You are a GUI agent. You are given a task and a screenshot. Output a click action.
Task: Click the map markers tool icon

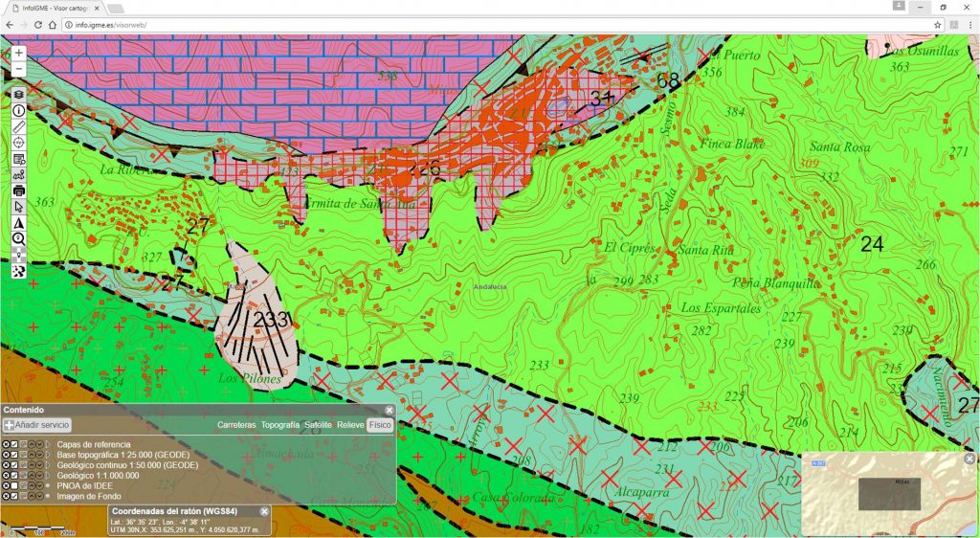[x=19, y=175]
